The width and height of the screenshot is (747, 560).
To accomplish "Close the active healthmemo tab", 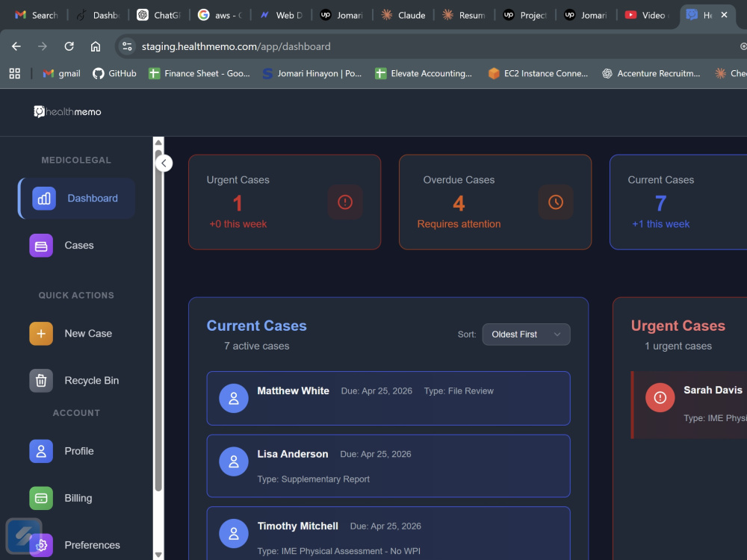I will [724, 15].
